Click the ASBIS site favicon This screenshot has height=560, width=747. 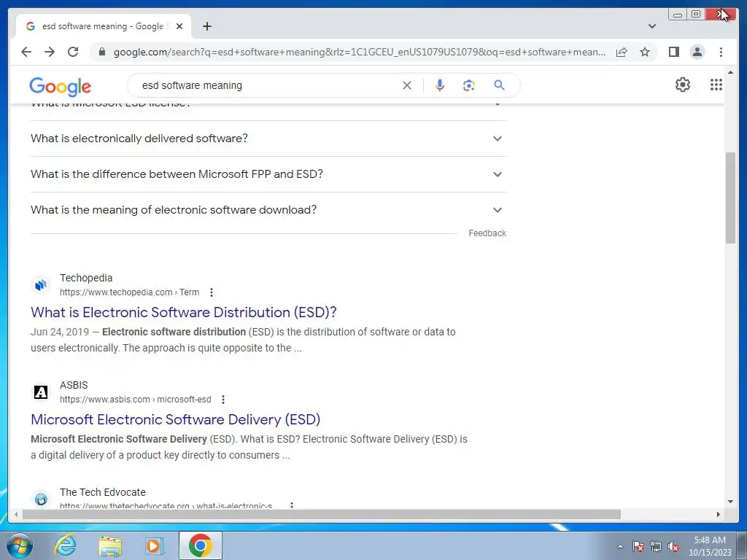pos(41,392)
